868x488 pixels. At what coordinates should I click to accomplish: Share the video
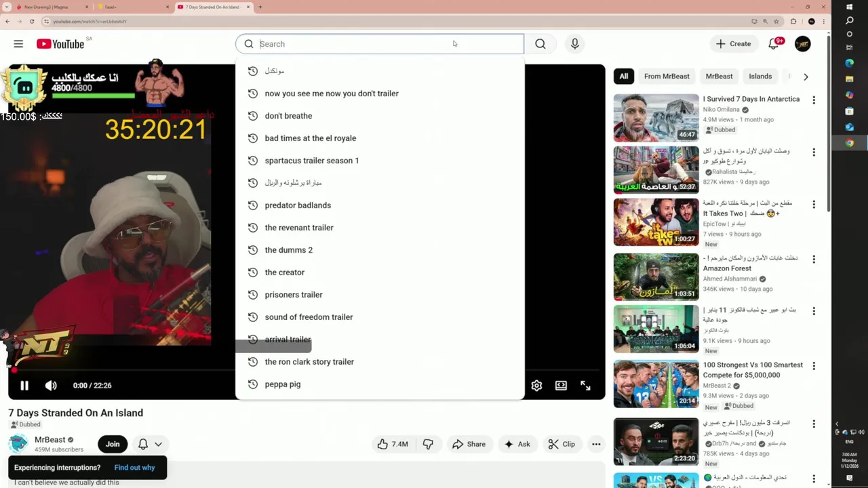(469, 444)
